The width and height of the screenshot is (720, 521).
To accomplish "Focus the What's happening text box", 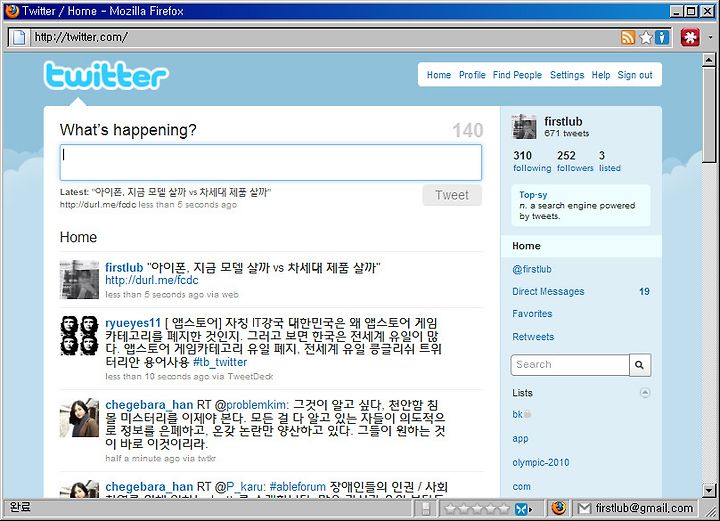I will tap(271, 162).
